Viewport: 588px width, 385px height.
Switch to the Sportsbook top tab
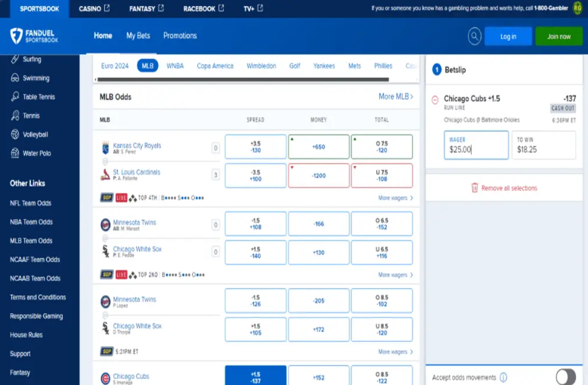(39, 8)
